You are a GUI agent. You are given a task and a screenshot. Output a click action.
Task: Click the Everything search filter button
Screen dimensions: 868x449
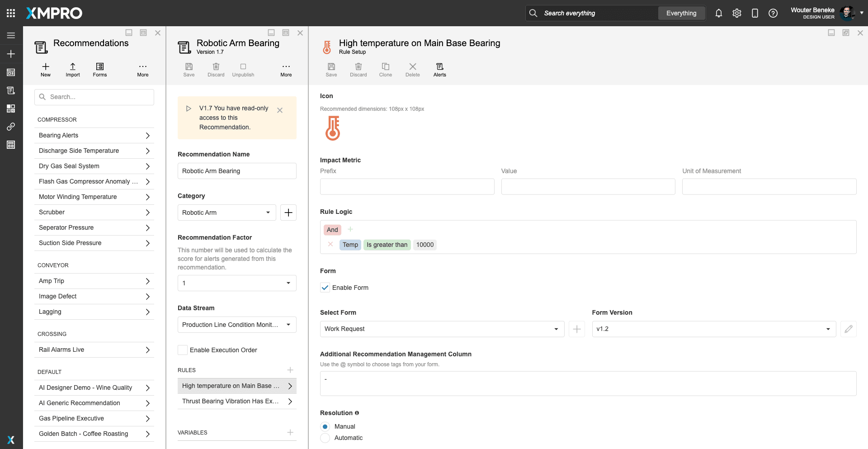[681, 13]
